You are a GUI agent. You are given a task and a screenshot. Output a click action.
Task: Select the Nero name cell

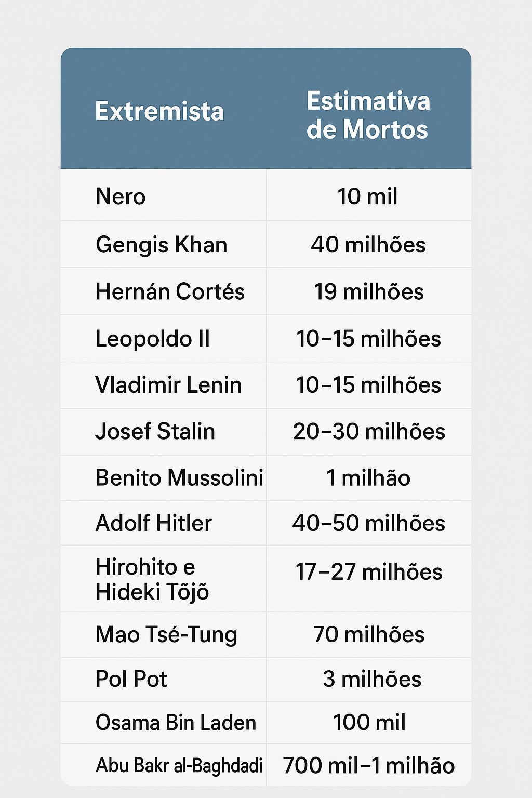[x=121, y=197]
